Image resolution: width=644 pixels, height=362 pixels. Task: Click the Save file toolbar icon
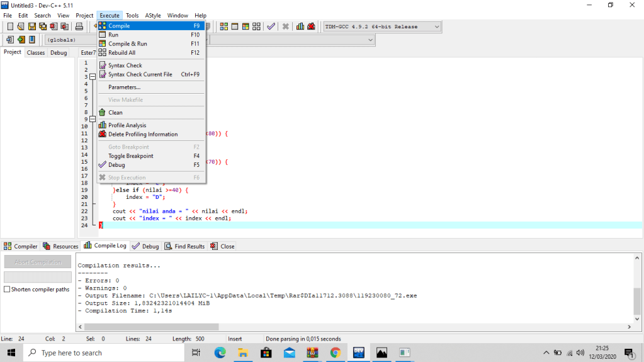pyautogui.click(x=32, y=26)
